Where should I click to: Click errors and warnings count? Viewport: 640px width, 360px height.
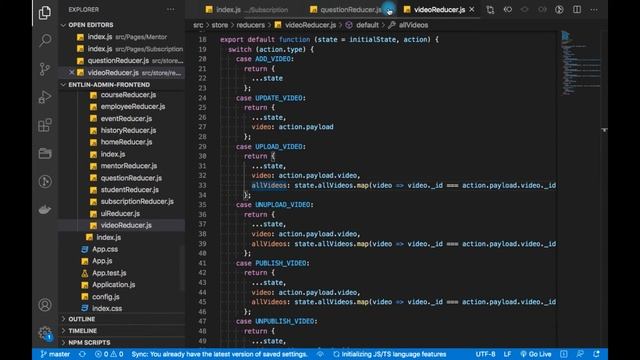point(109,354)
